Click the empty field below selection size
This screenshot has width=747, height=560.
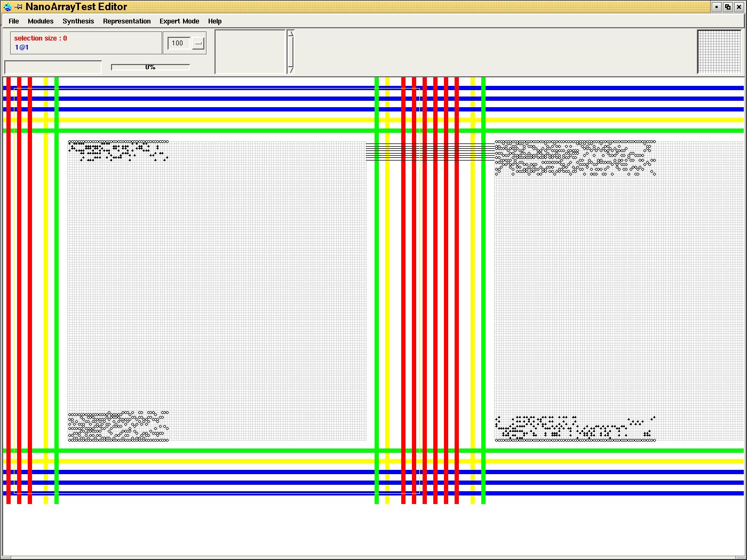click(53, 67)
